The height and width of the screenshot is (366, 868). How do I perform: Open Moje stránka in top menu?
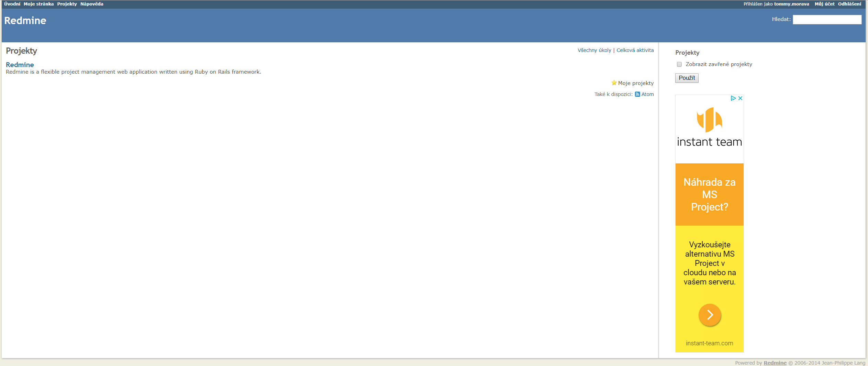38,4
